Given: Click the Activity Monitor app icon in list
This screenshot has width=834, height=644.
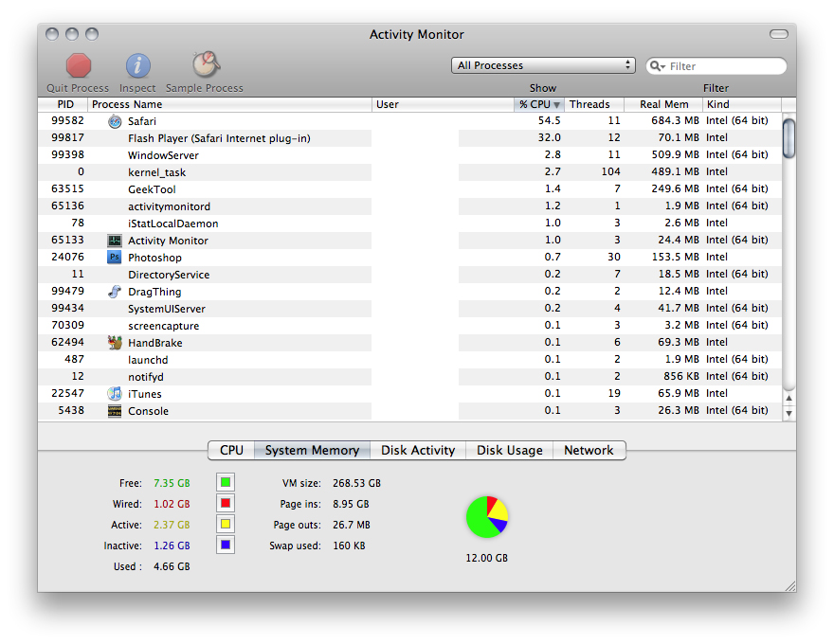Looking at the screenshot, I should 115,241.
